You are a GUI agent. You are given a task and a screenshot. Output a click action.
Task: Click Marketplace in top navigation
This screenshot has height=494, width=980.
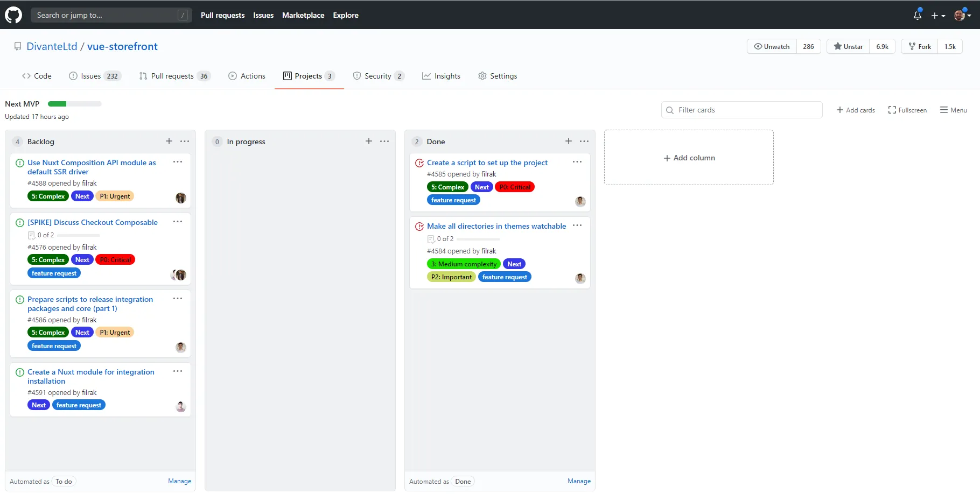point(303,15)
